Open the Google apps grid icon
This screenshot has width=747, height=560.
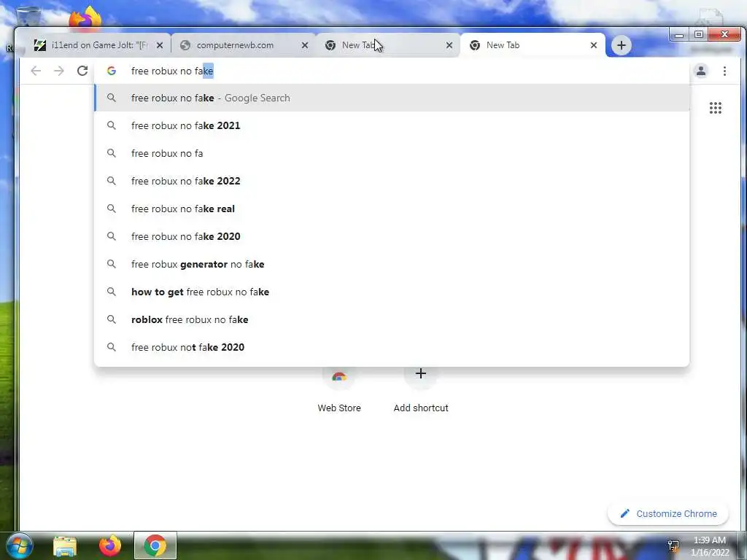pos(716,108)
